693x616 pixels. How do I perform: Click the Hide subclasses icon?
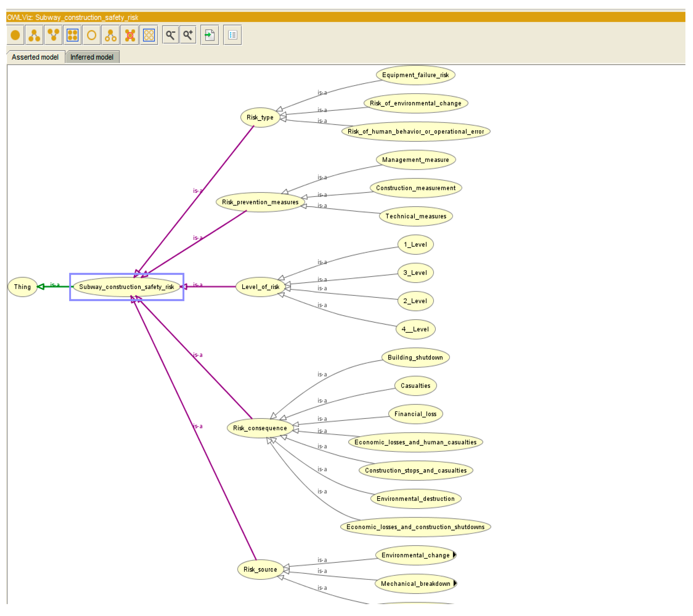111,35
